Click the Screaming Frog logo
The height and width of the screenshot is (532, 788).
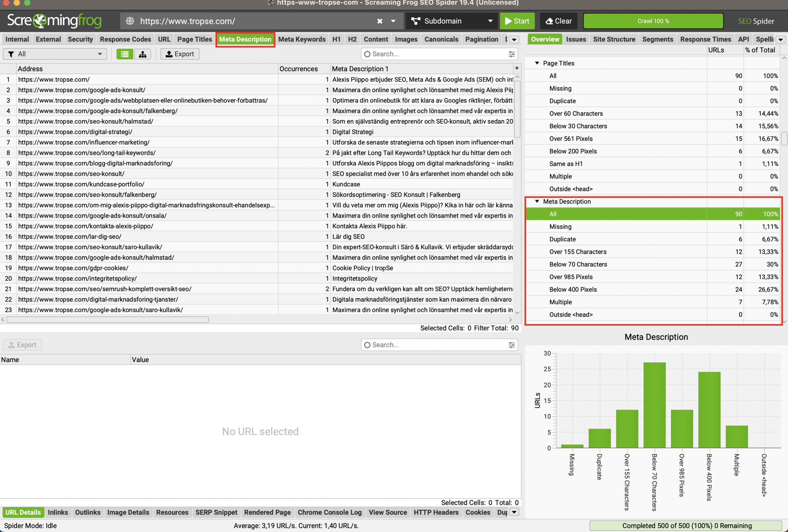[54, 21]
